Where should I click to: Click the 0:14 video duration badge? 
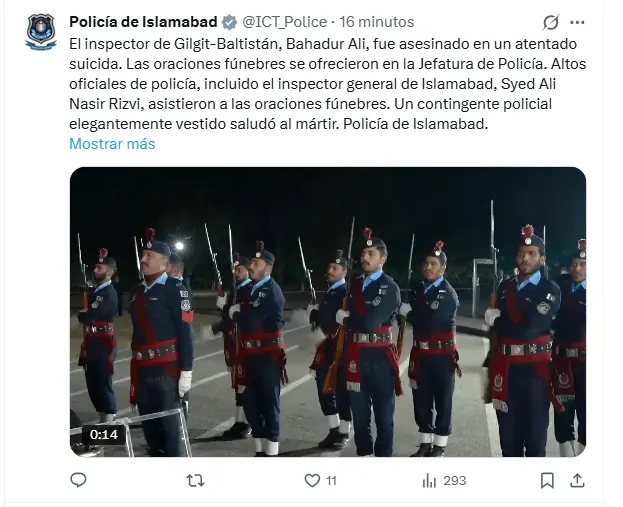(103, 435)
